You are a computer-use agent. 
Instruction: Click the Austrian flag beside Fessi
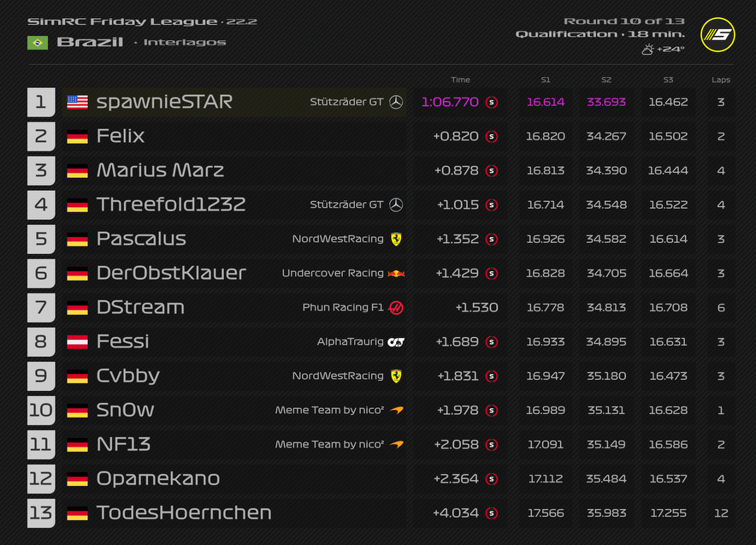[77, 341]
